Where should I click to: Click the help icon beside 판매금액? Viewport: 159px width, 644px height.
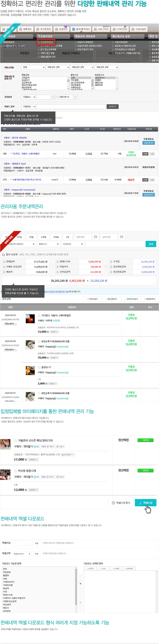4,261
